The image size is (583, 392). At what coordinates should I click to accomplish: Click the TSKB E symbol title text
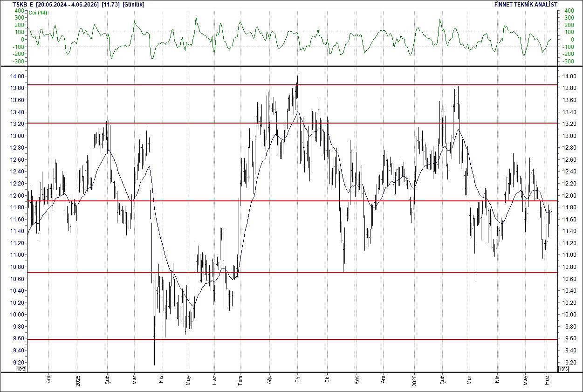pos(23,4)
